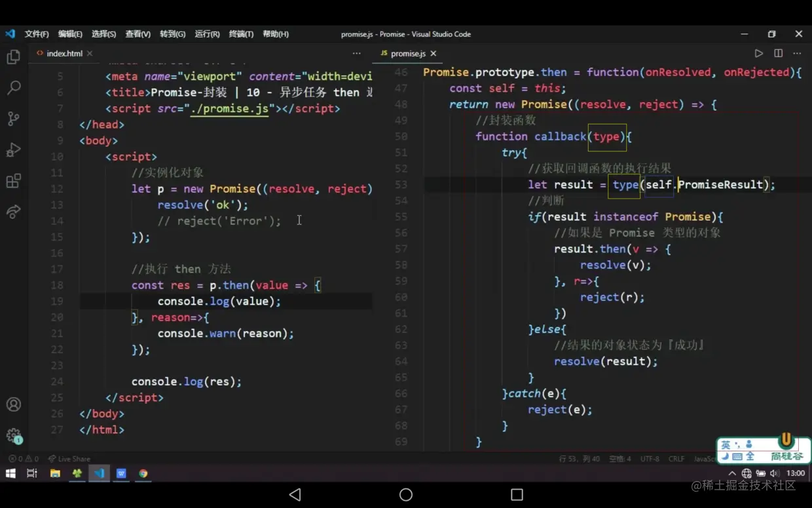Open the 编辑(E) menu
The height and width of the screenshot is (508, 812).
point(70,34)
